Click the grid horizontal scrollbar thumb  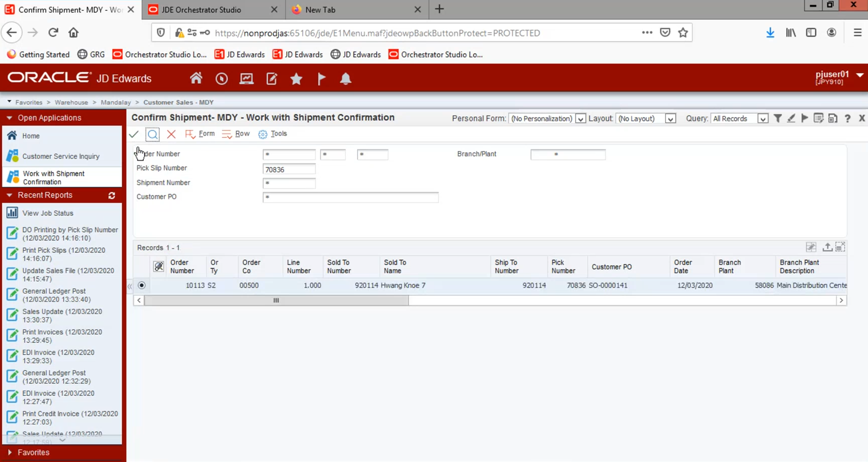(276, 300)
